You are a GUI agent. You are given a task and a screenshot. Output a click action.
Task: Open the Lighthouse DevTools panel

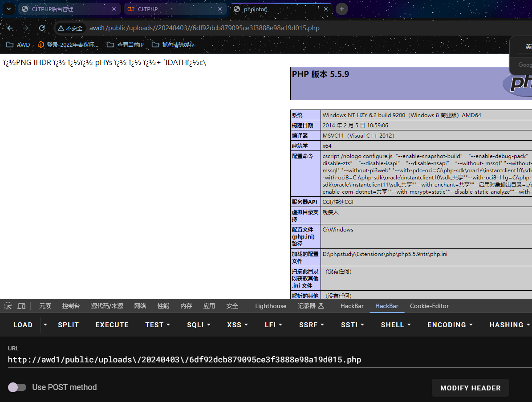tap(271, 306)
